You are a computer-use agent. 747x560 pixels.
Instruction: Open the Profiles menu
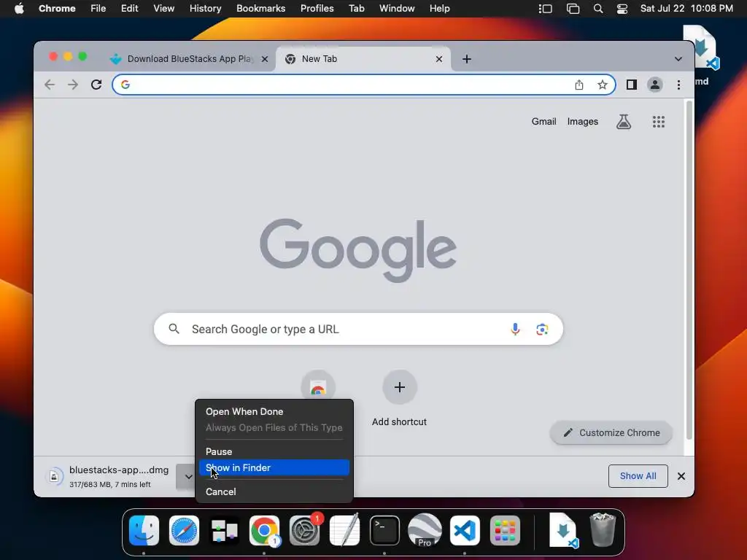pos(317,9)
